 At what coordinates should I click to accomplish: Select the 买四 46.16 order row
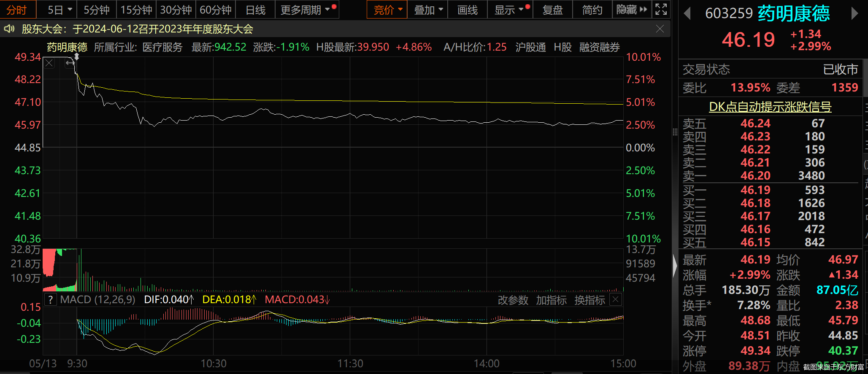pyautogui.click(x=771, y=229)
